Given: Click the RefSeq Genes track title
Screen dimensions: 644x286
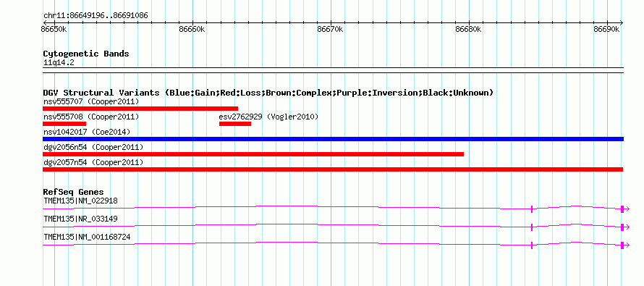Looking at the screenshot, I should pos(73,192).
